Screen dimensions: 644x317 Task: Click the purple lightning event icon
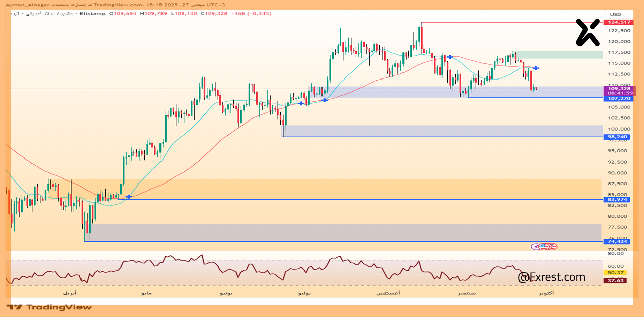537,246
